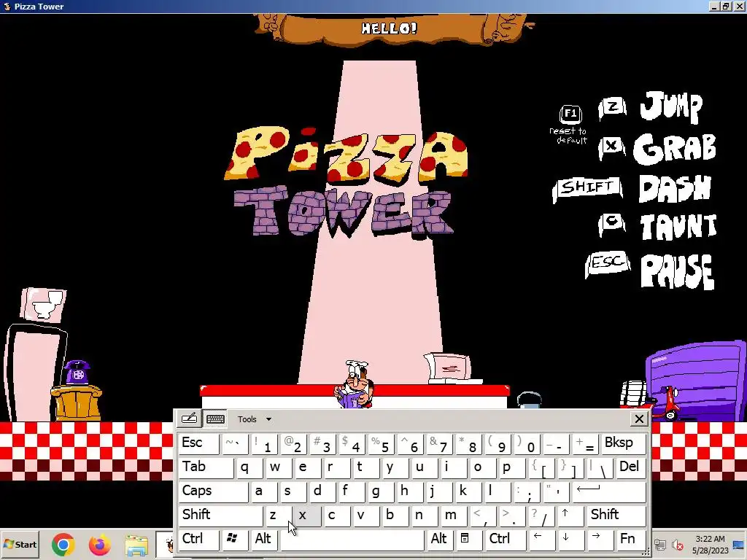Tap the space bar key
747x560 pixels.
coord(352,540)
